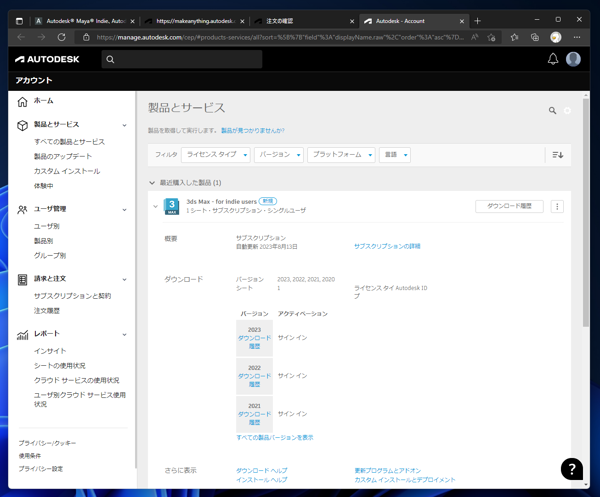Click the site lock info icon

[x=86, y=37]
